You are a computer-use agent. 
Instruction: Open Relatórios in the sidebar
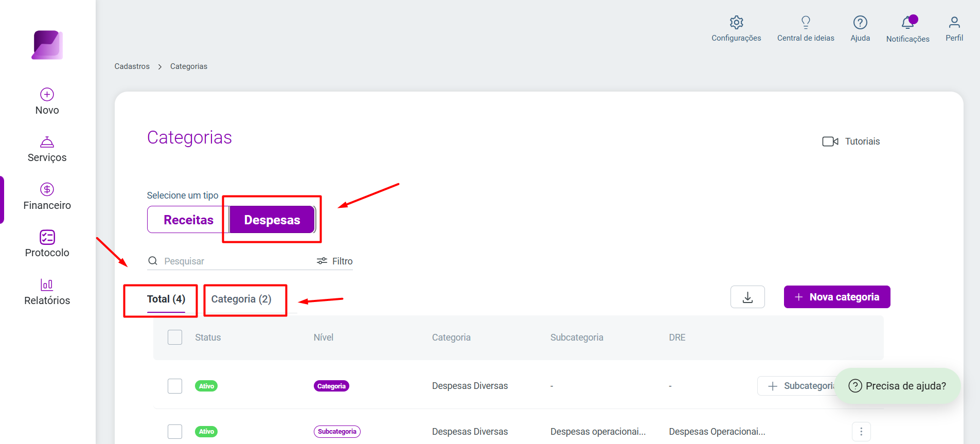coord(47,292)
